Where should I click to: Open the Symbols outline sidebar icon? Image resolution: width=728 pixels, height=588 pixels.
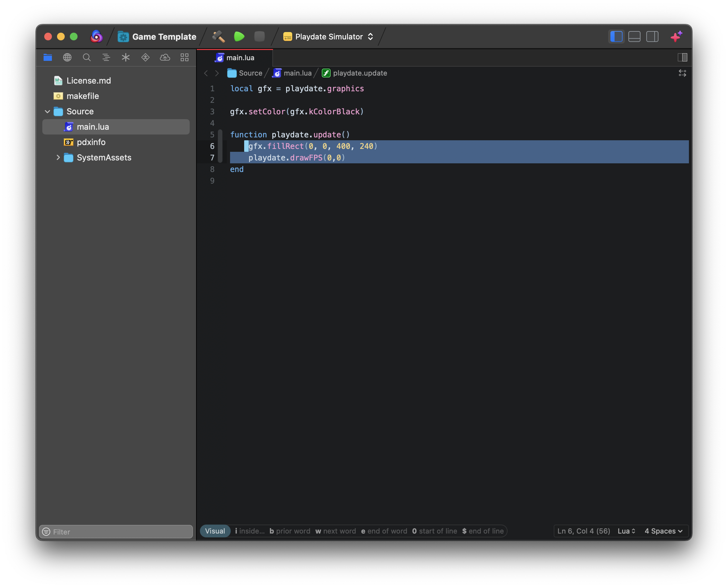[x=106, y=58]
